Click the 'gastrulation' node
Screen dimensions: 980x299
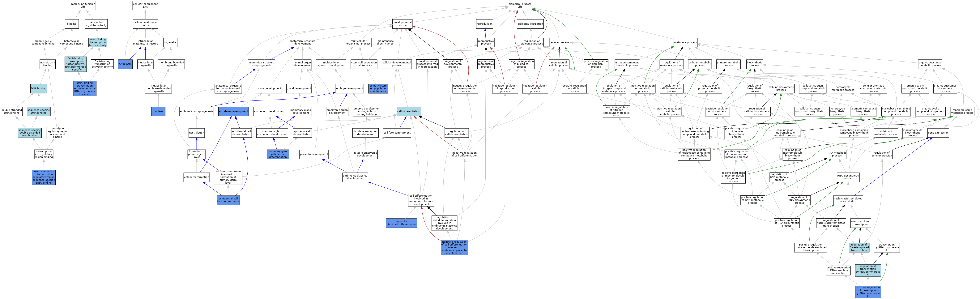tap(197, 133)
